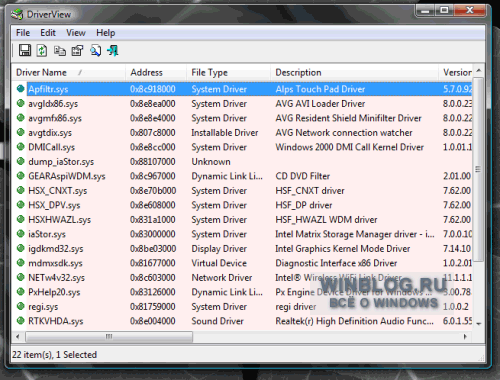Image resolution: width=500 pixels, height=380 pixels.
Task: Click the green icon beside mdmxsdk.sys
Action: [21, 263]
